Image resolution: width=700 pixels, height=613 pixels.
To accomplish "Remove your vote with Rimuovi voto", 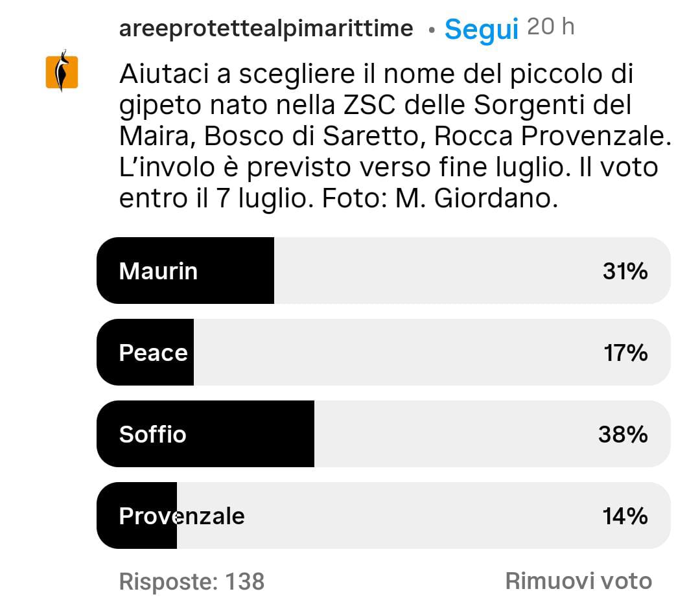I will click(578, 581).
